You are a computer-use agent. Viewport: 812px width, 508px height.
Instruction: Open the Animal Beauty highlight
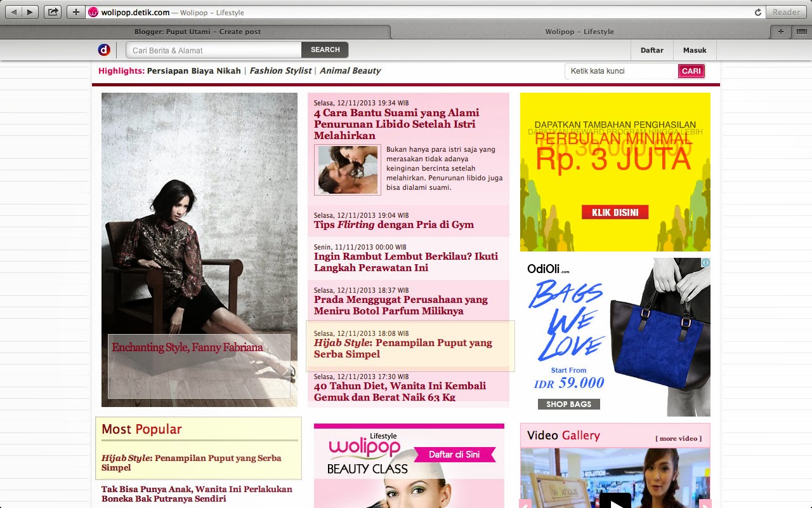[350, 71]
